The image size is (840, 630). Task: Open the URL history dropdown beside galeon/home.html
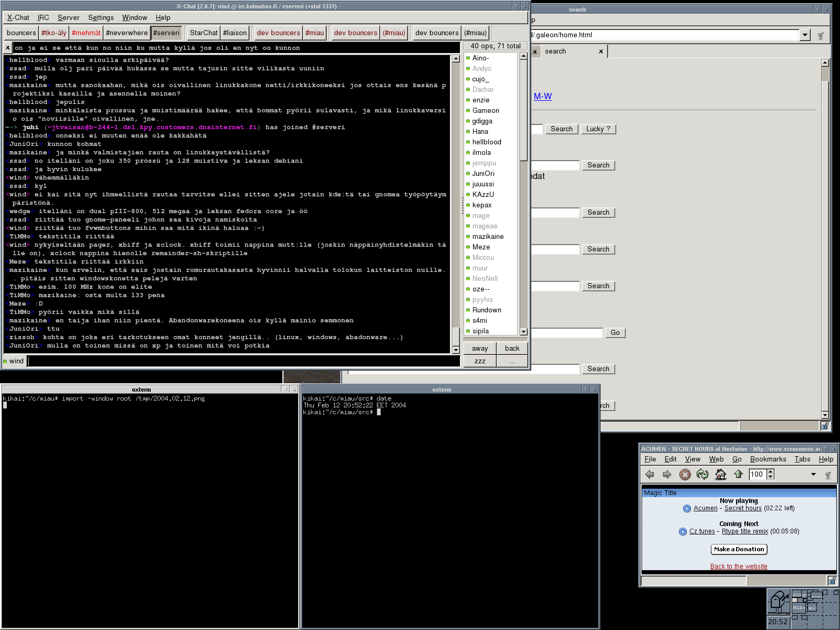pos(805,35)
